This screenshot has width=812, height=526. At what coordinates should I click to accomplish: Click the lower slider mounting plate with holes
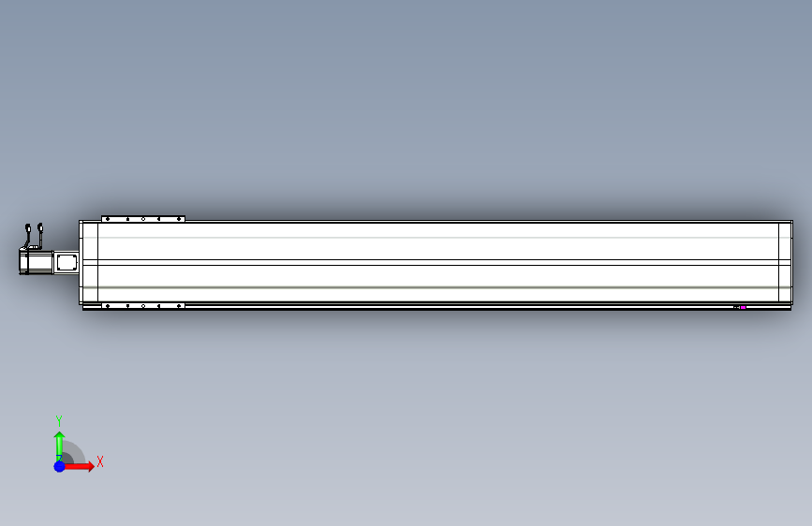click(x=143, y=306)
